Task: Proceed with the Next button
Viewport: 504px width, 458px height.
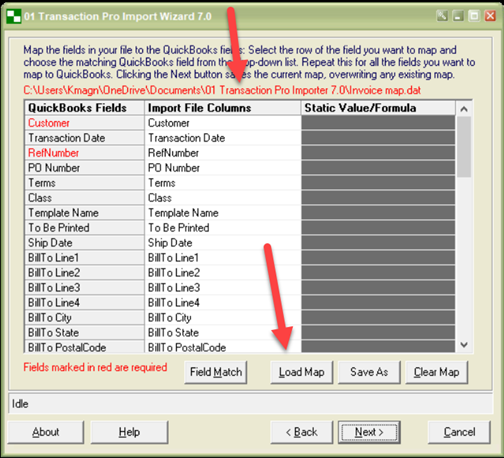Action: 369,432
